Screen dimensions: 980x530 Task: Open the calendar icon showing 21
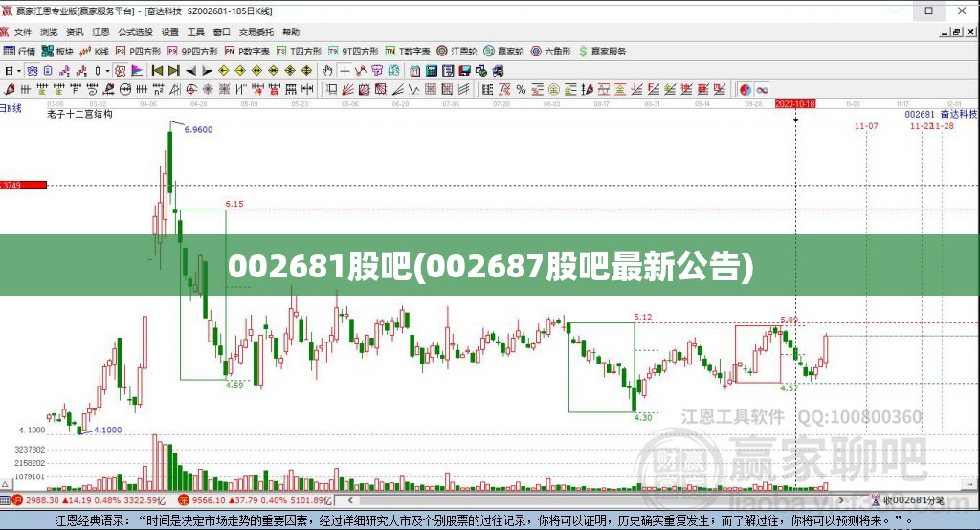(x=415, y=71)
